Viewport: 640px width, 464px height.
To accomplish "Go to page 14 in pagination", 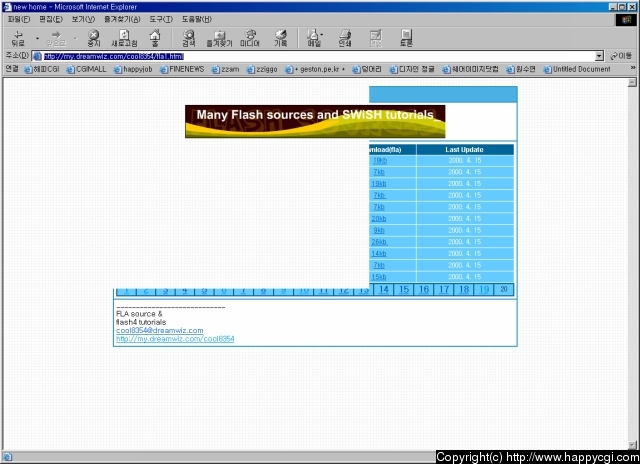I will 384,290.
